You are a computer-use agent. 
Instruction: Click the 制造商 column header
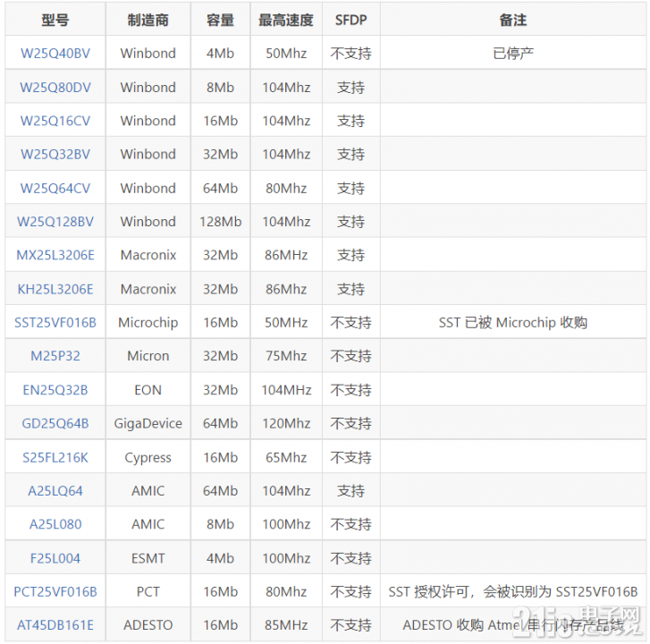(x=148, y=20)
